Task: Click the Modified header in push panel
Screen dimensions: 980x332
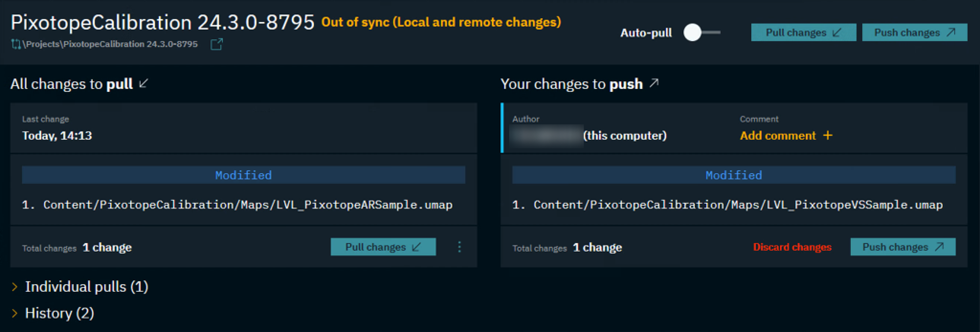Action: (x=734, y=175)
